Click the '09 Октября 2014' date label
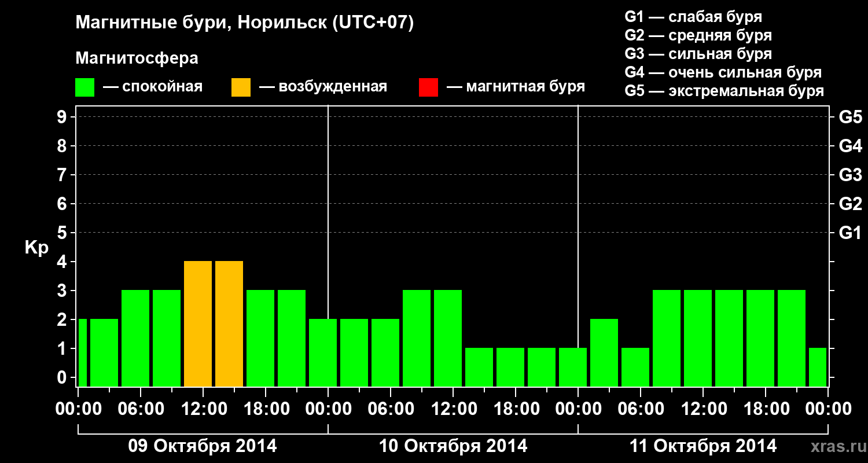Image resolution: width=868 pixels, height=463 pixels. (203, 446)
